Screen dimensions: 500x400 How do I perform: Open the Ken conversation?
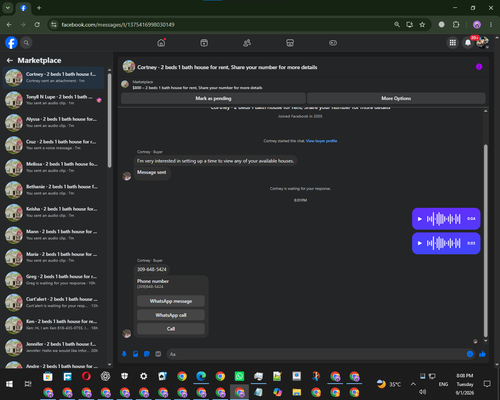(x=53, y=325)
